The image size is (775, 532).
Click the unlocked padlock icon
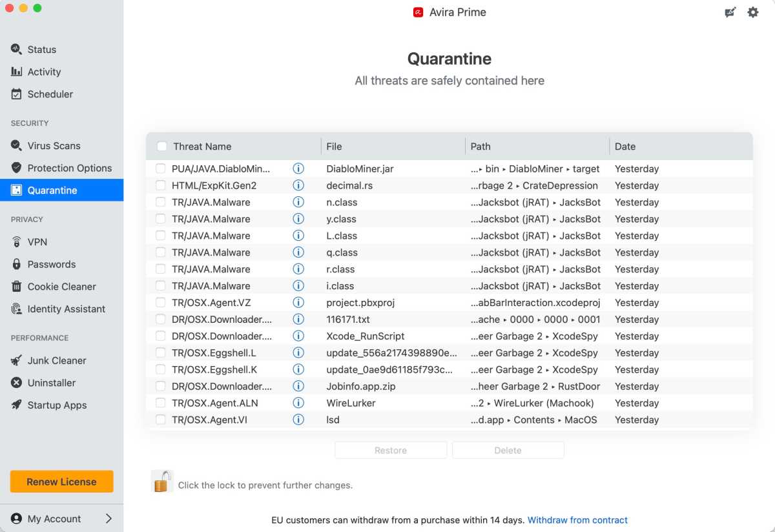161,482
